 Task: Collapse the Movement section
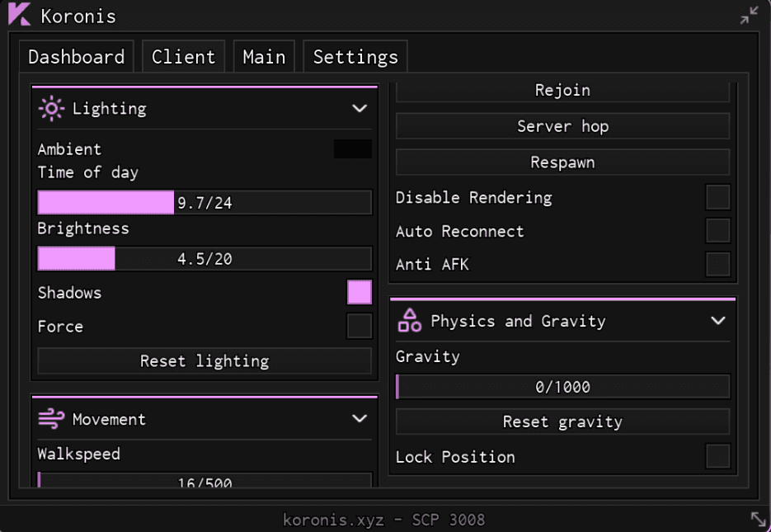[360, 419]
